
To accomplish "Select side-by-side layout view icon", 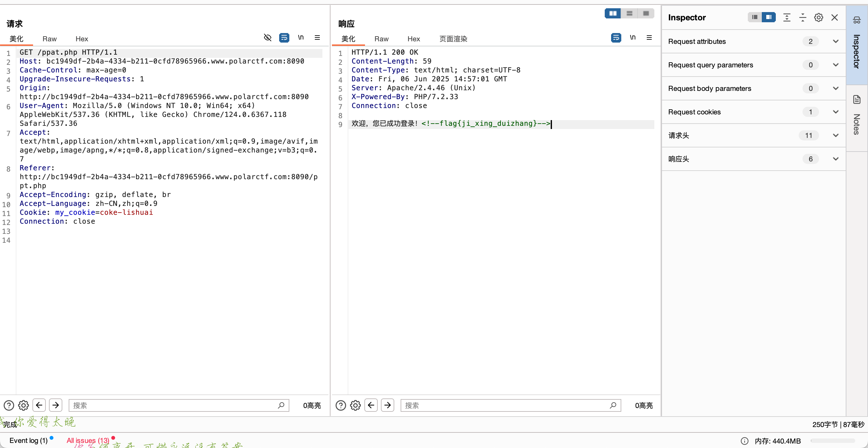I will [x=613, y=13].
